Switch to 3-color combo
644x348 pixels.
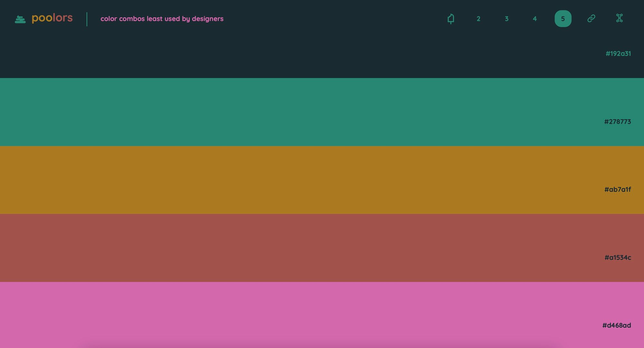tap(507, 19)
